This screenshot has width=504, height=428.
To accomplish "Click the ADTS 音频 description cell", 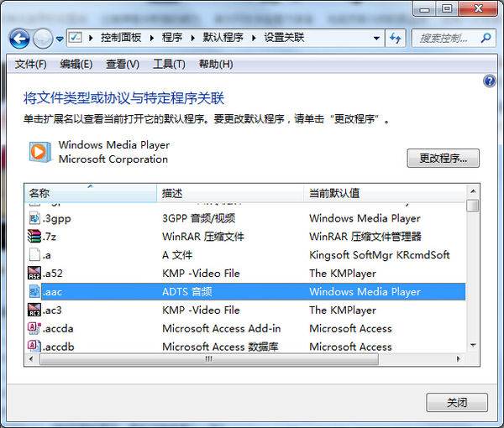I will (x=187, y=292).
